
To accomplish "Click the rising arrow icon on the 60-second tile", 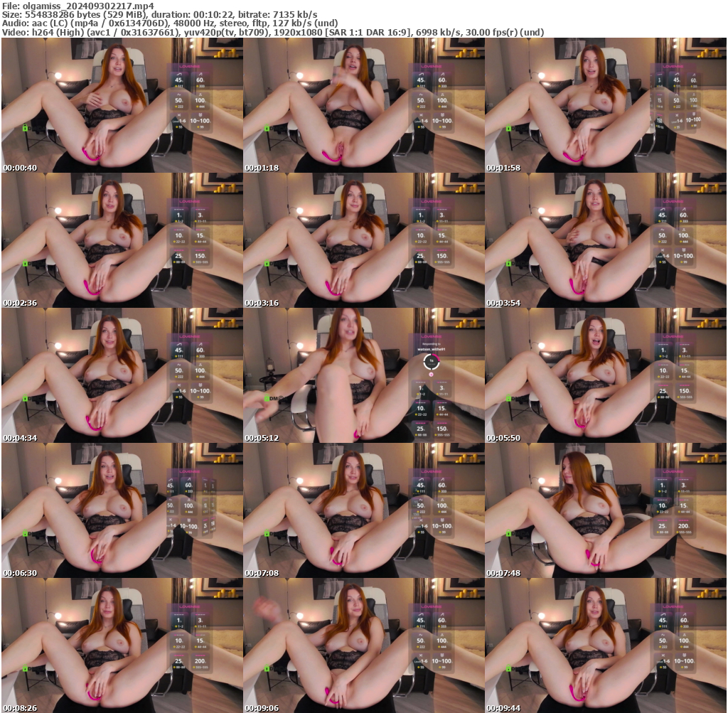I will click(x=200, y=74).
